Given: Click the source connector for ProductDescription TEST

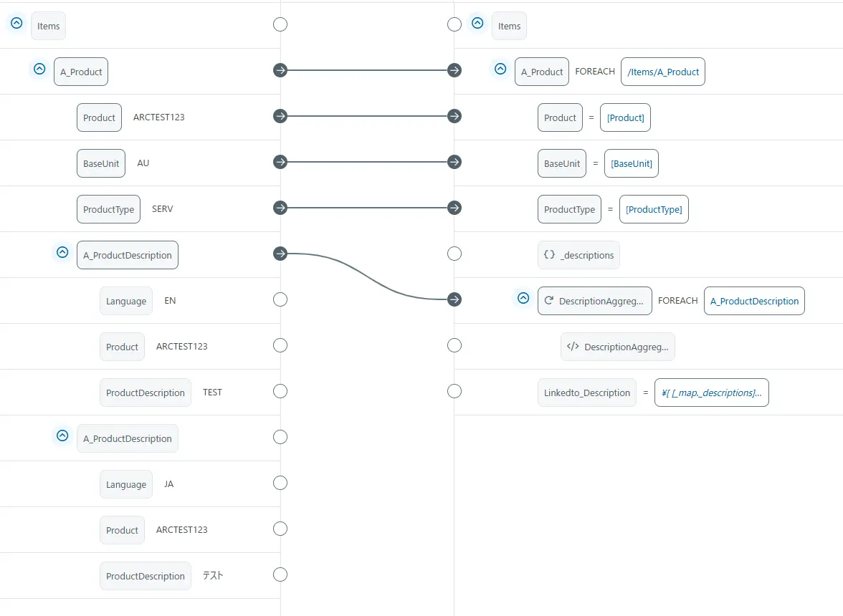Looking at the screenshot, I should [x=280, y=391].
